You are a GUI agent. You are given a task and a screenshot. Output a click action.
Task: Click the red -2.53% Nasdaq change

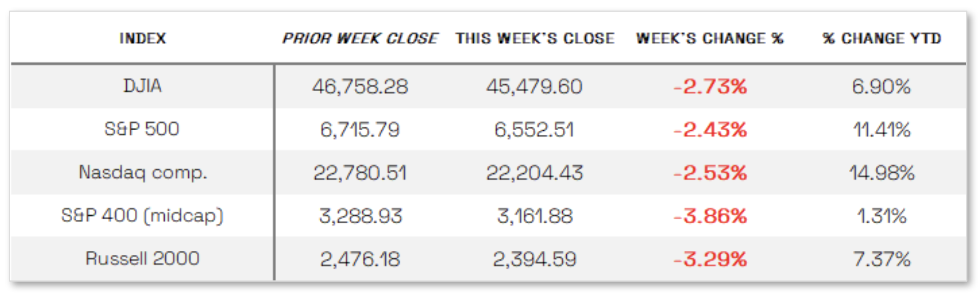710,173
